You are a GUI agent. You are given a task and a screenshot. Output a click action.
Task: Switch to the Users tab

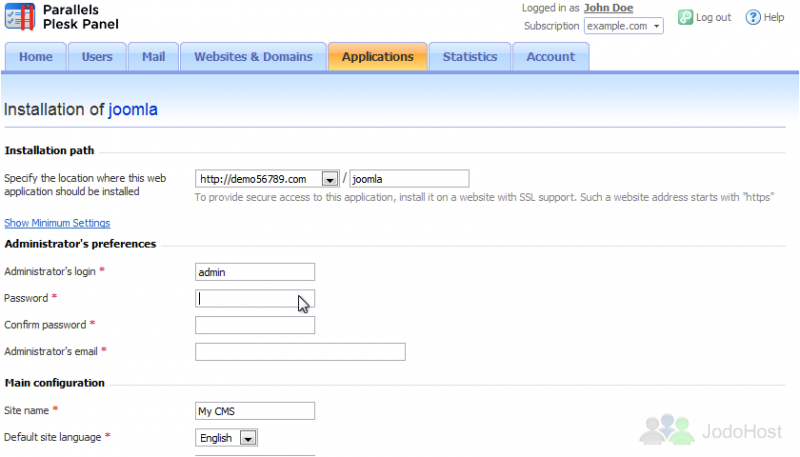point(97,57)
